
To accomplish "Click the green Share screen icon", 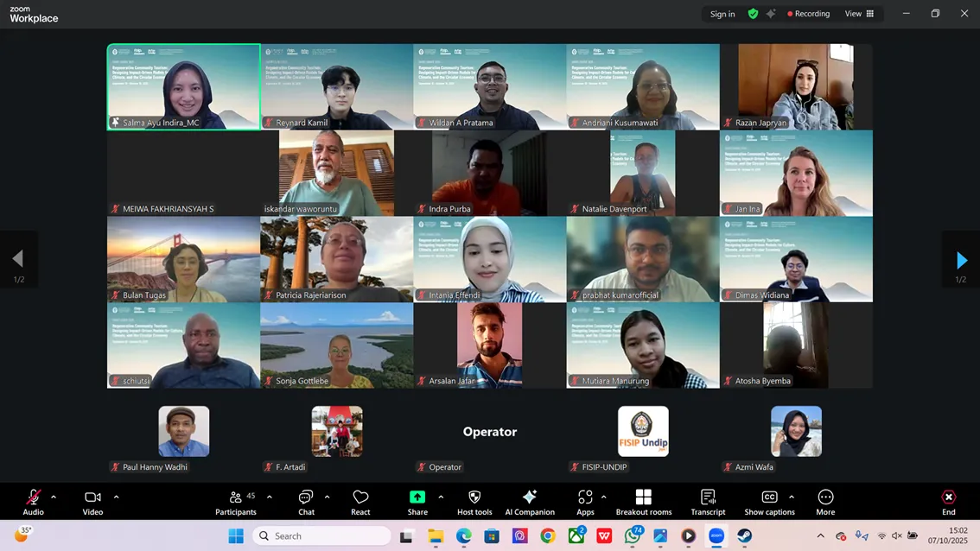I will 417,497.
